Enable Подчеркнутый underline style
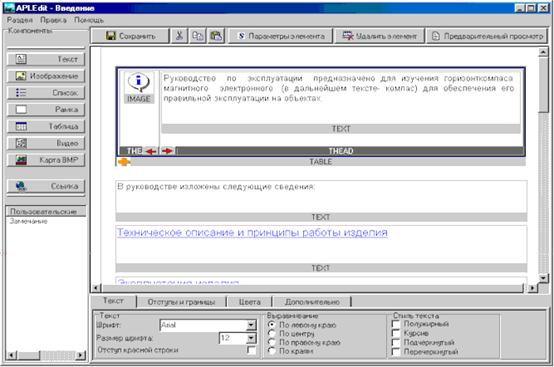The width and height of the screenshot is (554, 367). coord(396,342)
